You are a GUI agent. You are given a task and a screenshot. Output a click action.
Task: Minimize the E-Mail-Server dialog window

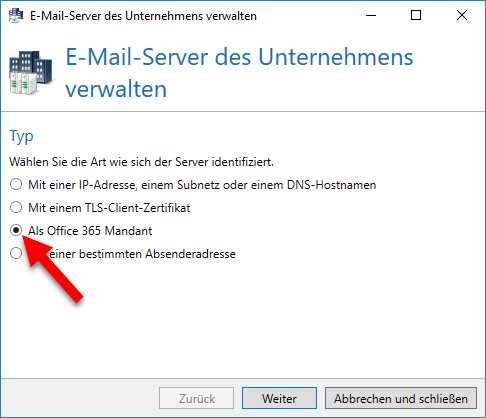point(371,15)
